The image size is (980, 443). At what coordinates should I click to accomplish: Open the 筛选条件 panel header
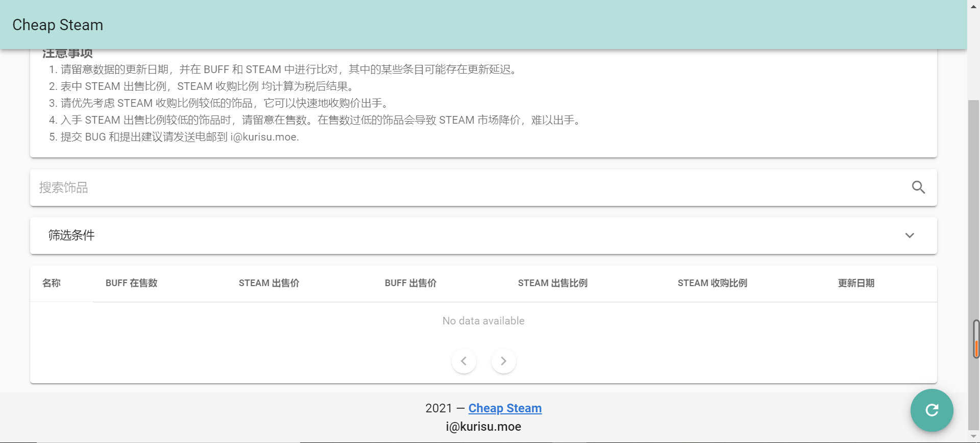(483, 236)
